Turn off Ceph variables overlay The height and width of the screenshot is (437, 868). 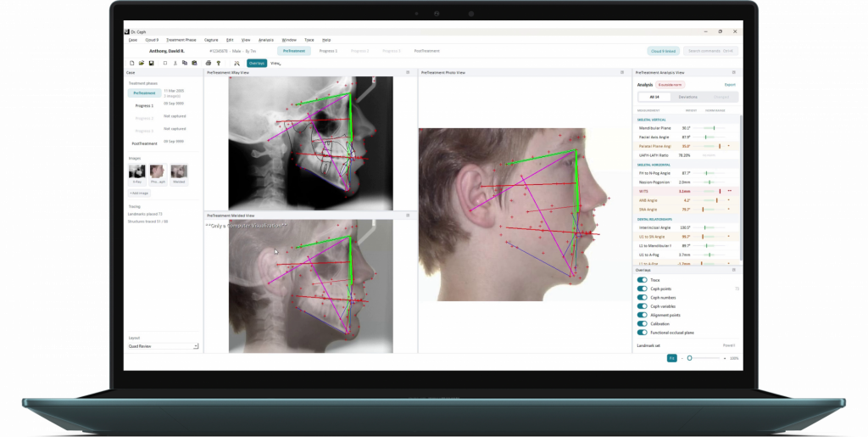tap(643, 306)
